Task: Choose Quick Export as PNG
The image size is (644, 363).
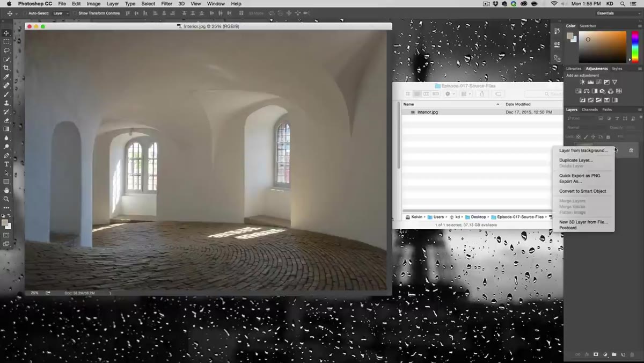Action: point(580,176)
